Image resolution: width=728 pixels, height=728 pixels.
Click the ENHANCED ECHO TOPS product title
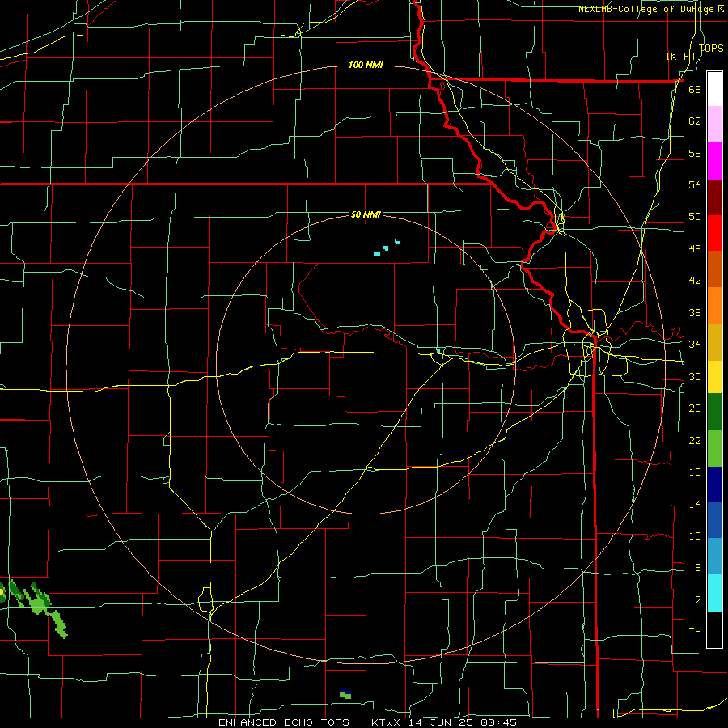284,722
